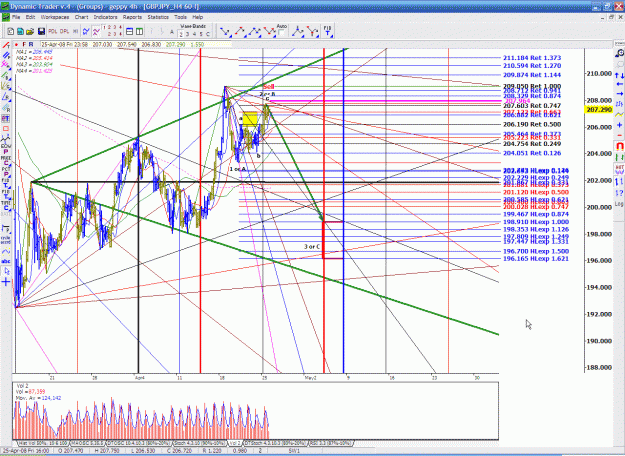Click the new chart document icon
This screenshot has height=456, width=625.
pos(10,31)
